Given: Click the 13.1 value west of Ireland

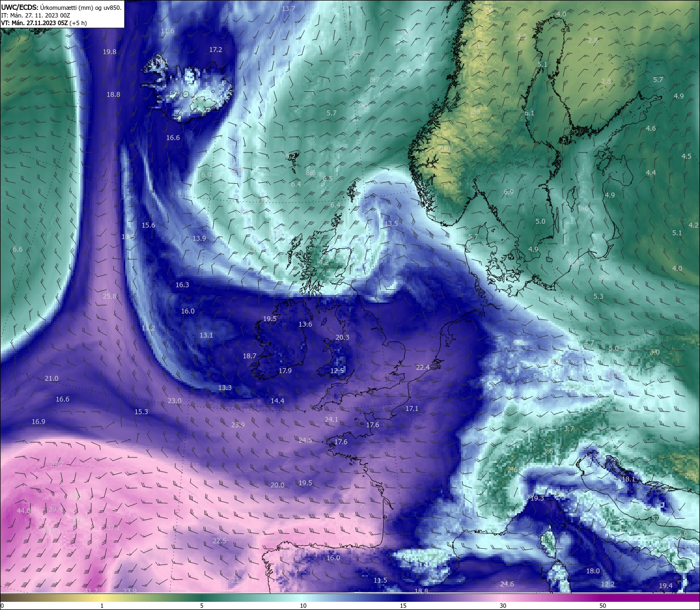Looking at the screenshot, I should coord(206,335).
